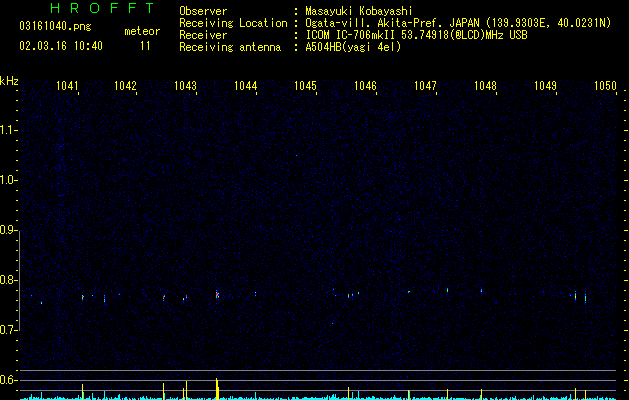
Task: Click the 1044 time axis label
Action: [246, 85]
